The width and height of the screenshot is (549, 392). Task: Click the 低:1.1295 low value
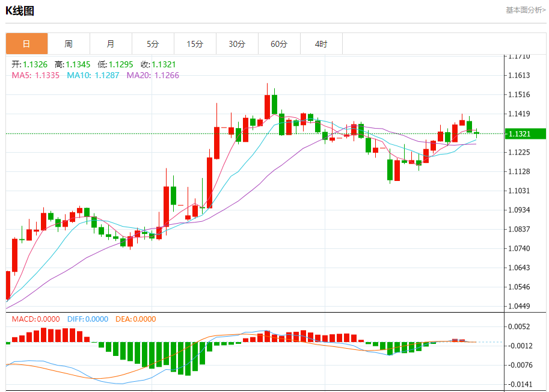click(x=115, y=64)
